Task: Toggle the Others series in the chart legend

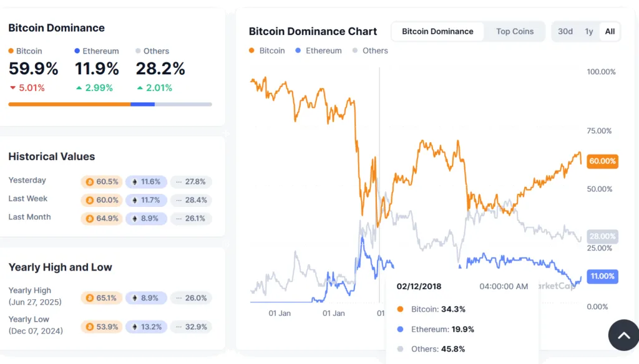Action: click(369, 50)
